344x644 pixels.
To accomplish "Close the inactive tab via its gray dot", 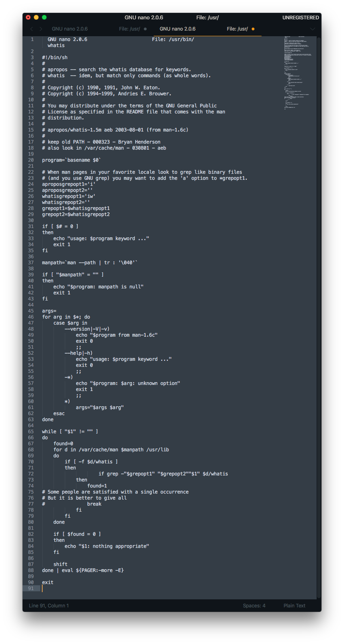I will (x=145, y=29).
